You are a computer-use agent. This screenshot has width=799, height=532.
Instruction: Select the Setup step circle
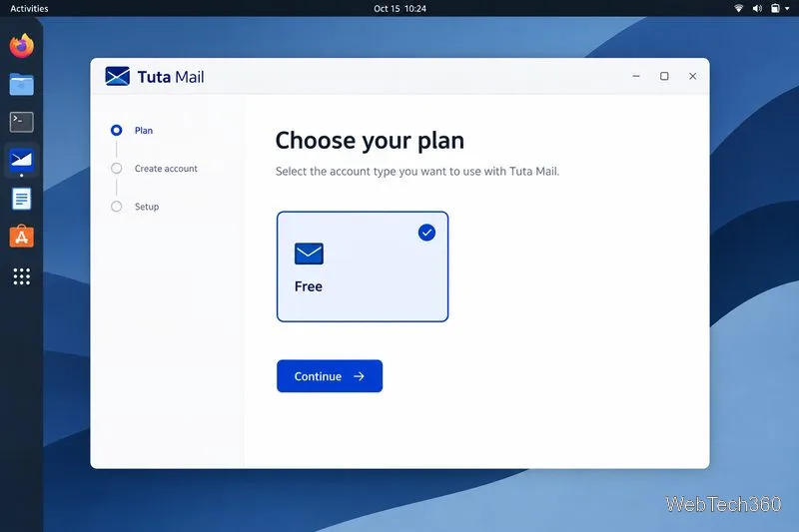pyautogui.click(x=116, y=207)
